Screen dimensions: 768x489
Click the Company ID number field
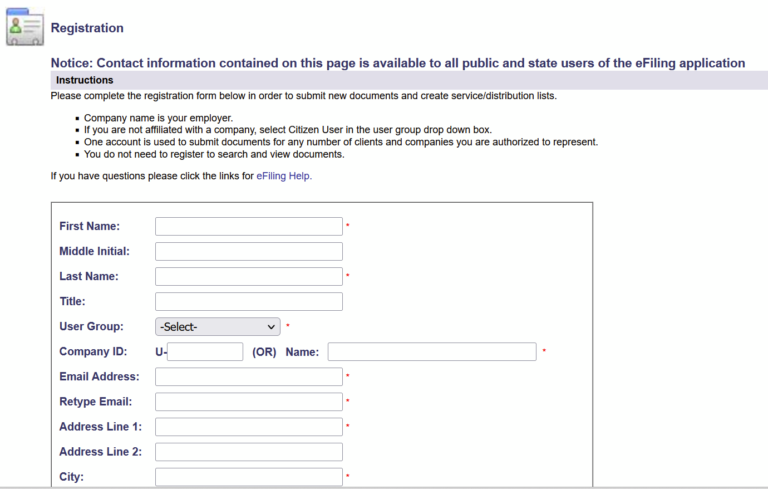[206, 352]
